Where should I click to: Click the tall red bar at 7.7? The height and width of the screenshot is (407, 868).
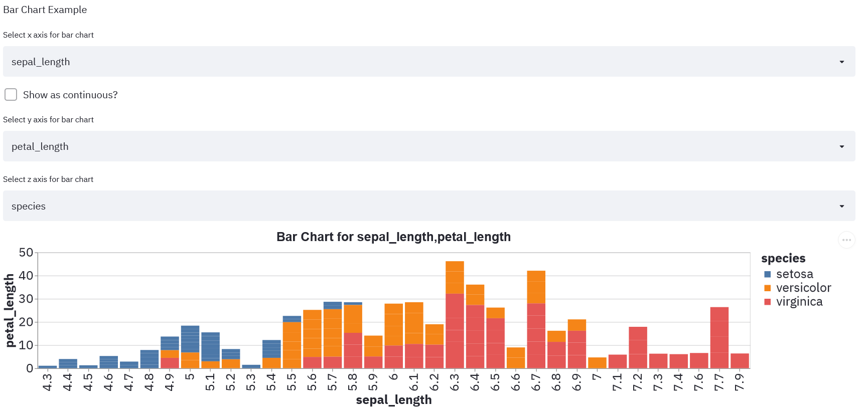(719, 338)
